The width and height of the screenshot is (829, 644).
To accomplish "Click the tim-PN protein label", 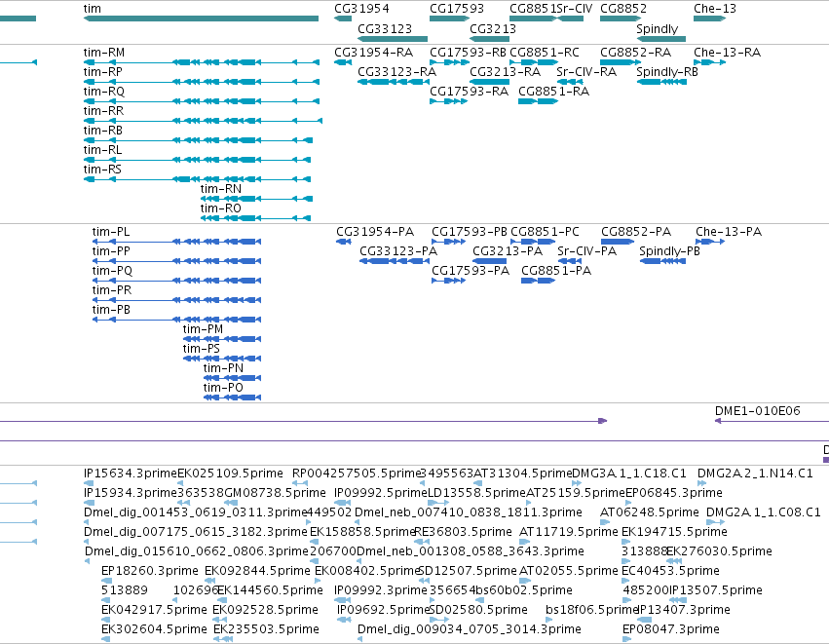I will [224, 369].
